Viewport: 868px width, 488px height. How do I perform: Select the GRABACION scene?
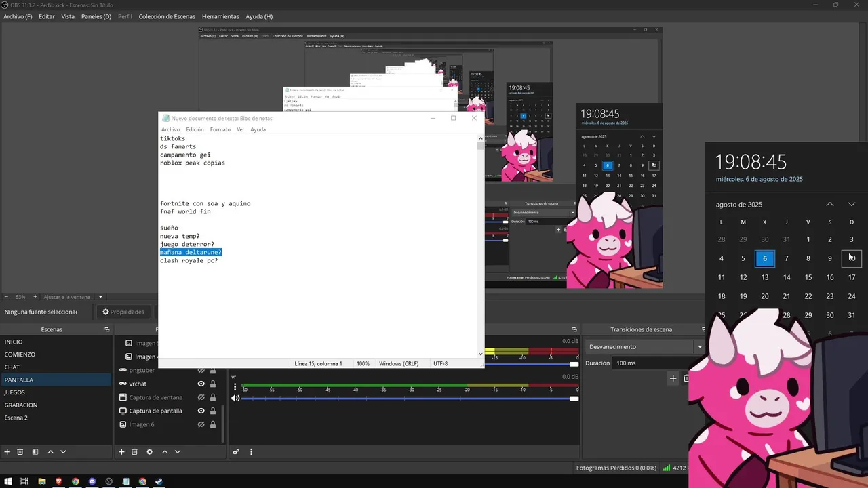(x=56, y=405)
